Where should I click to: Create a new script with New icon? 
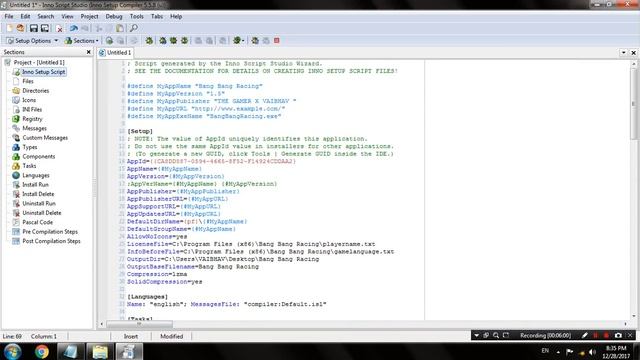click(9, 28)
